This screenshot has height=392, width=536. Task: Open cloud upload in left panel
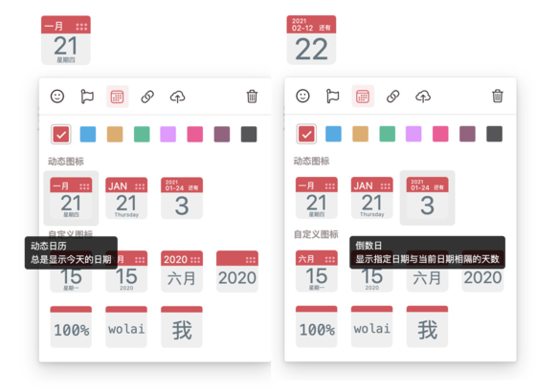[x=177, y=97]
